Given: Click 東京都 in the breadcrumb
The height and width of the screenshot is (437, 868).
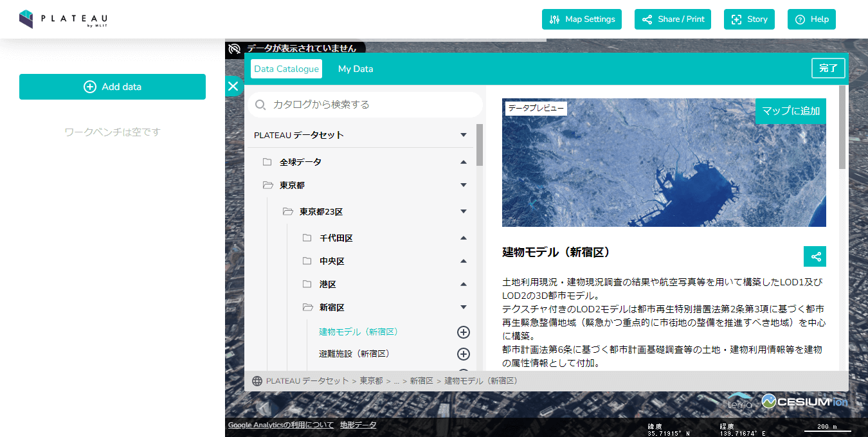Looking at the screenshot, I should click(371, 380).
